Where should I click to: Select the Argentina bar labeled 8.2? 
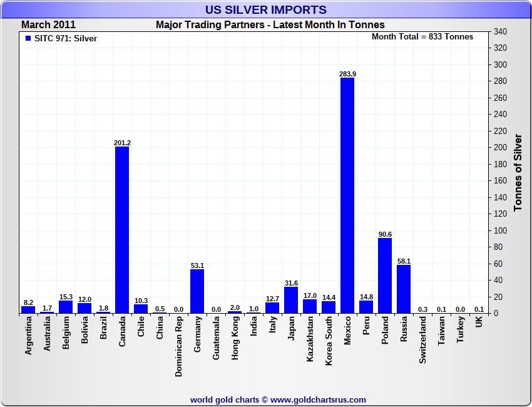(28, 309)
